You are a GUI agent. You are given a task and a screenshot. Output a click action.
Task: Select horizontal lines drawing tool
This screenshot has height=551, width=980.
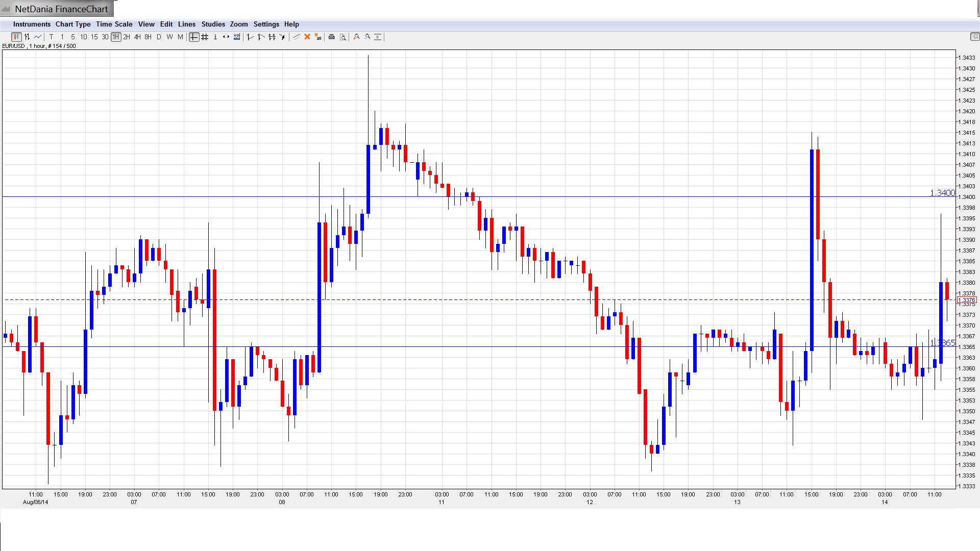click(x=272, y=37)
